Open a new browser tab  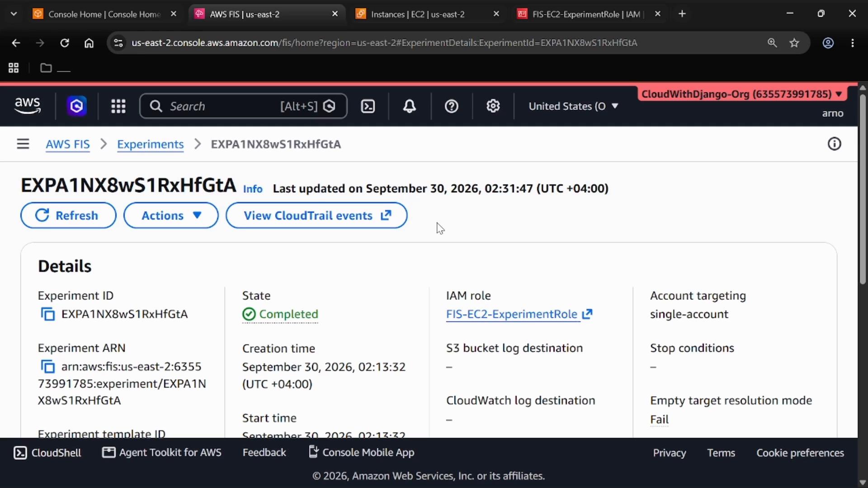click(682, 14)
